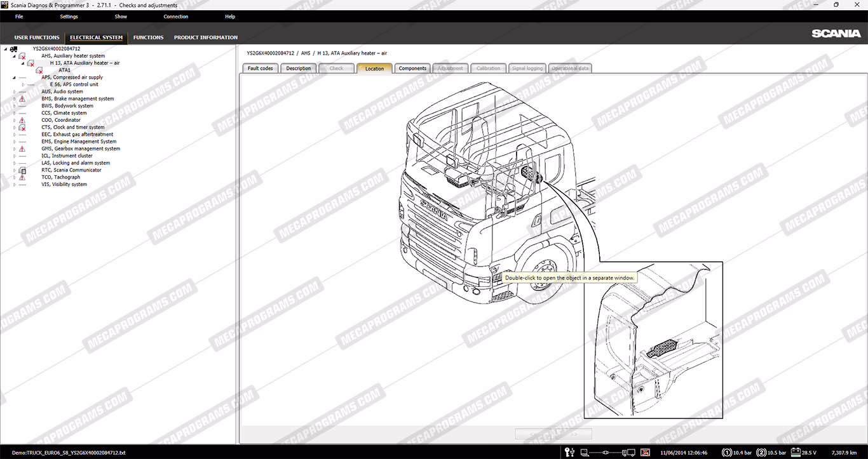This screenshot has width=868, height=459.
Task: Open the Description tab
Action: click(299, 68)
